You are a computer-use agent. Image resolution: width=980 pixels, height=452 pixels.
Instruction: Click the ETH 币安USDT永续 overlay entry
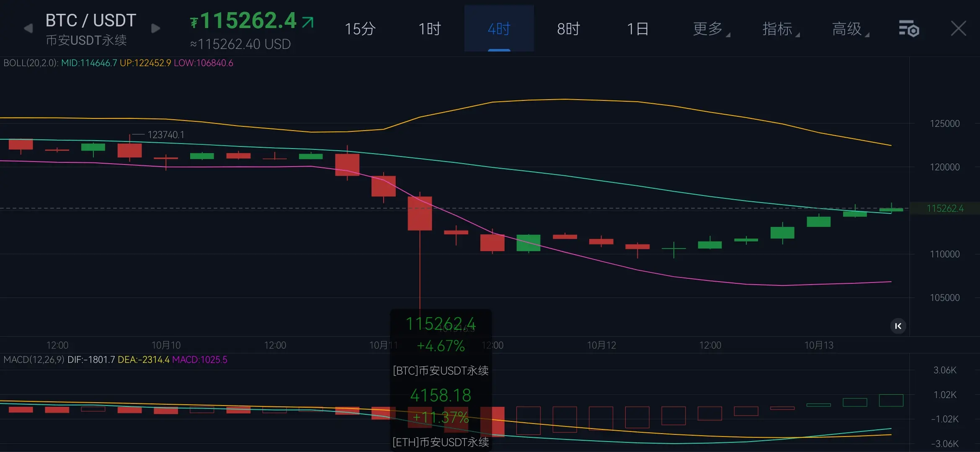441,442
